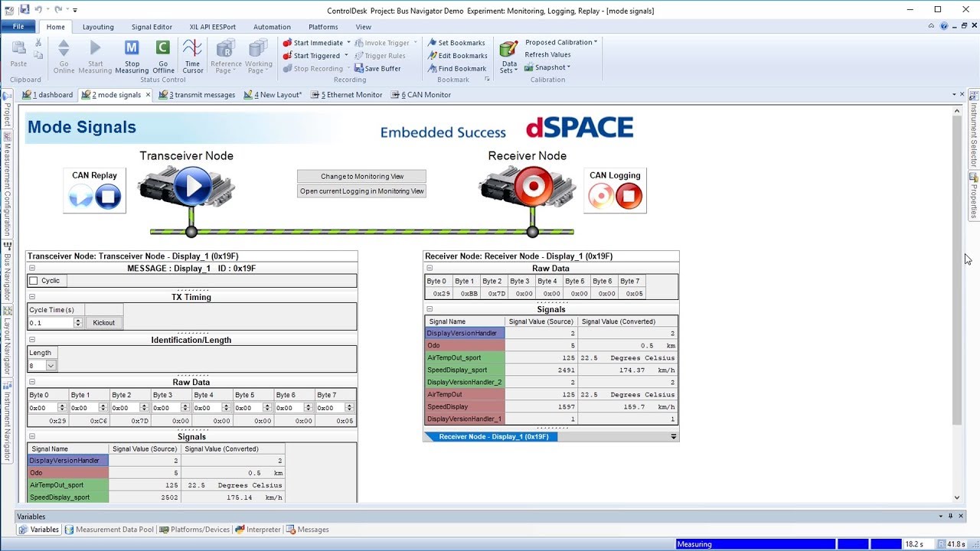Click the ribbon help icon
980x551 pixels.
click(x=944, y=26)
